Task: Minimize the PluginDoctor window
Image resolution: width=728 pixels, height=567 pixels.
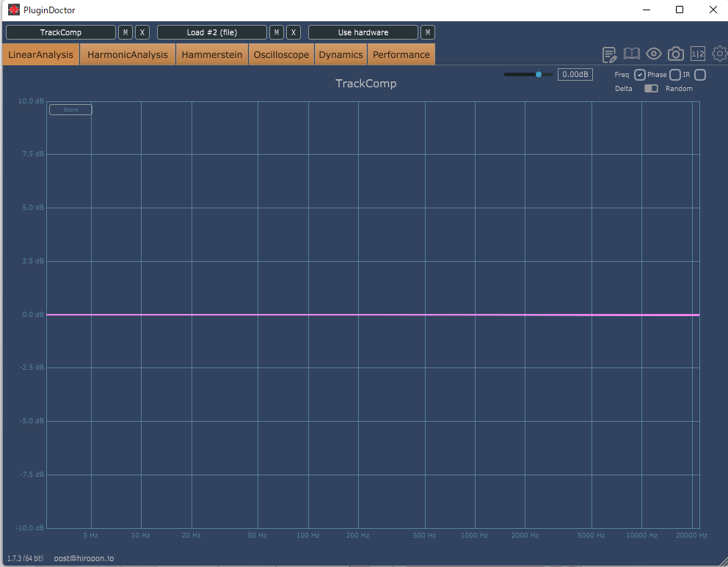Action: click(x=647, y=10)
